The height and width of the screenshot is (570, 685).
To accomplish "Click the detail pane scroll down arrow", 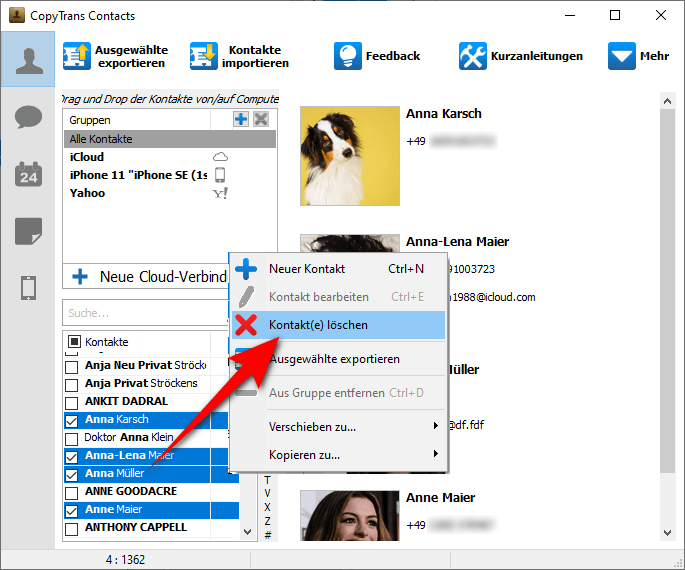I will click(x=667, y=532).
